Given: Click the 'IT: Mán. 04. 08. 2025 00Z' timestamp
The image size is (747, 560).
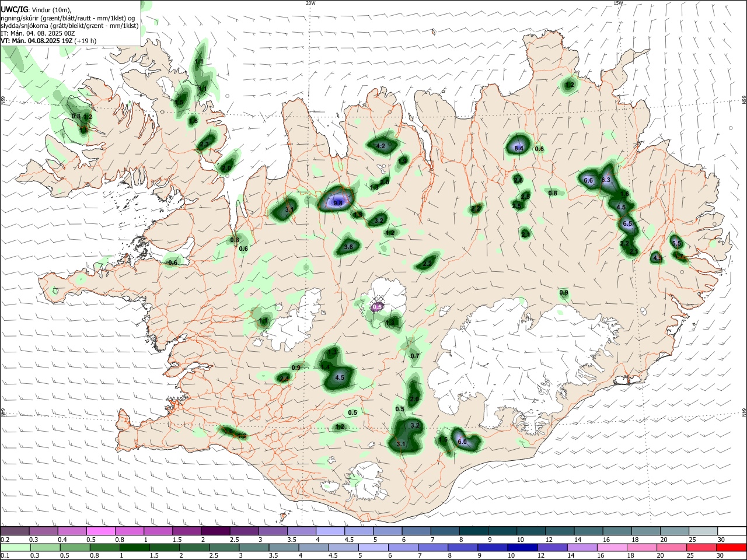Looking at the screenshot, I should (37, 33).
